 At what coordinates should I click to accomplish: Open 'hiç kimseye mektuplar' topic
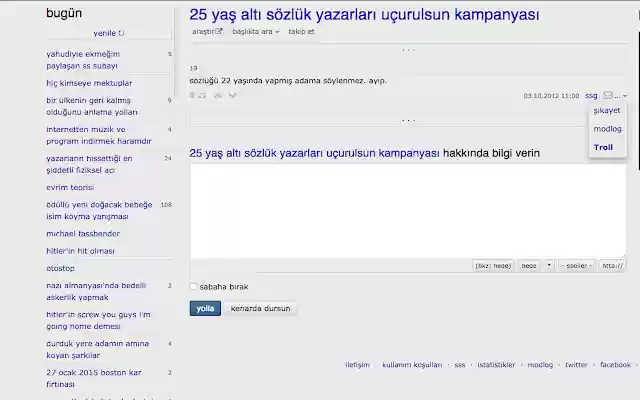click(89, 83)
